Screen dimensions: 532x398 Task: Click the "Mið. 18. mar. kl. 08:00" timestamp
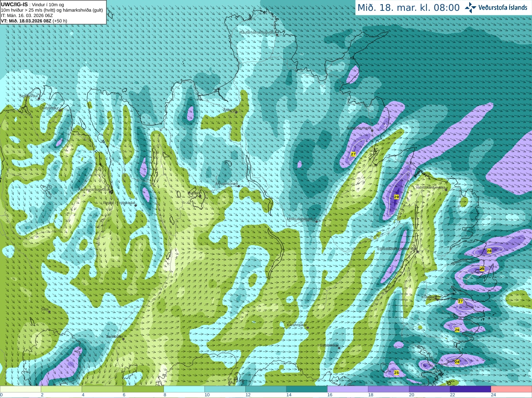409,7
